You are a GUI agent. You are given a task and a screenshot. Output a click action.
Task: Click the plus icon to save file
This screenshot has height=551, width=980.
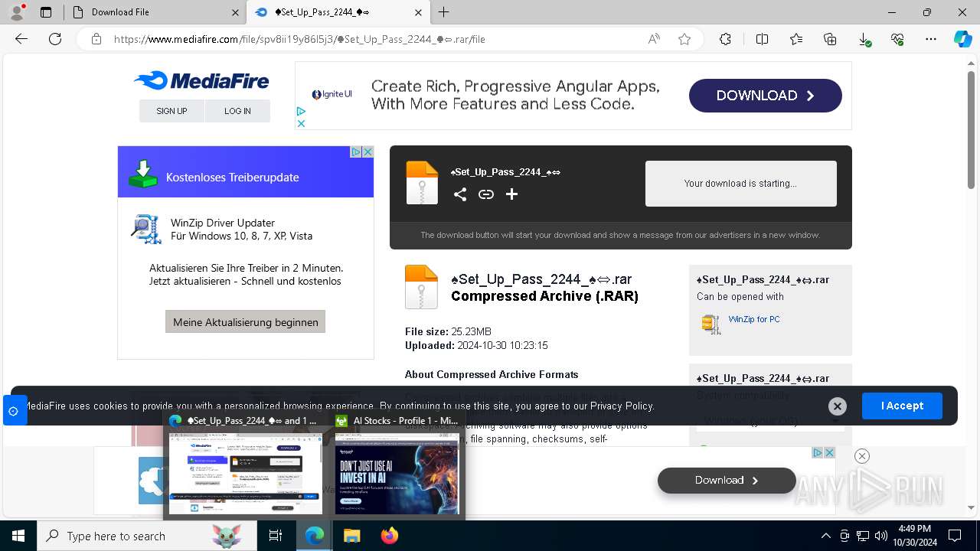click(512, 194)
